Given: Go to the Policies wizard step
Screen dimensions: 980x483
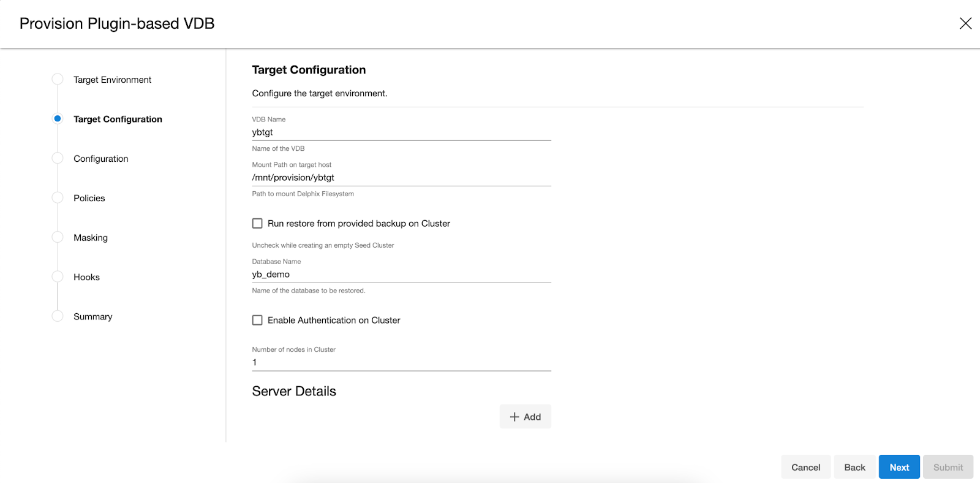Looking at the screenshot, I should point(89,198).
